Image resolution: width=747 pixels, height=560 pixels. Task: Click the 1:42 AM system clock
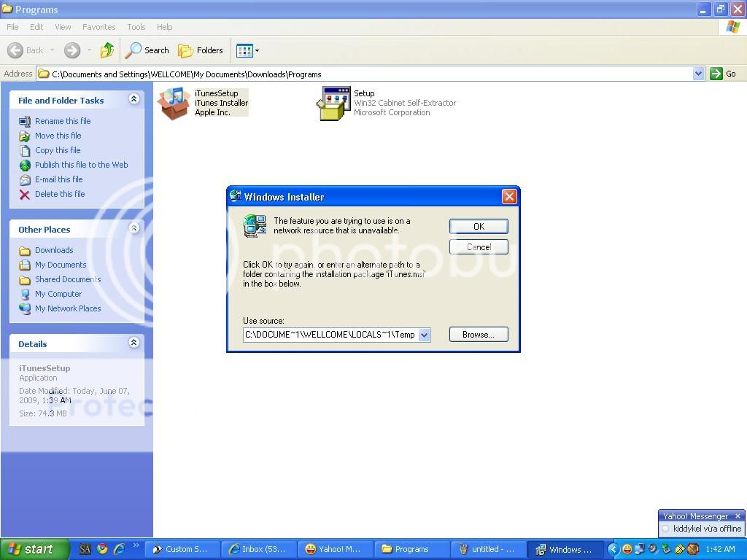[x=720, y=550]
